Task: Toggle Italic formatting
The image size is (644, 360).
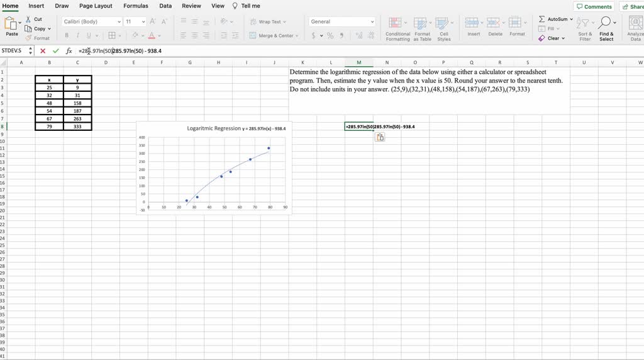Action: (77, 36)
